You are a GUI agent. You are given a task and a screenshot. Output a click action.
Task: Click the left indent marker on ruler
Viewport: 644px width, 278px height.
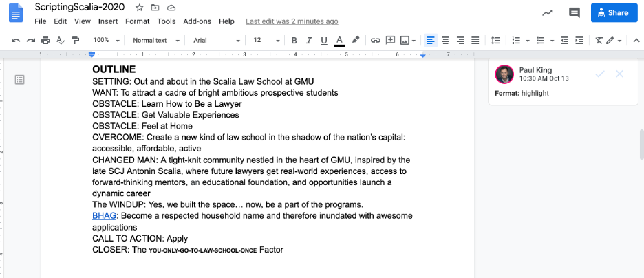tap(92, 54)
